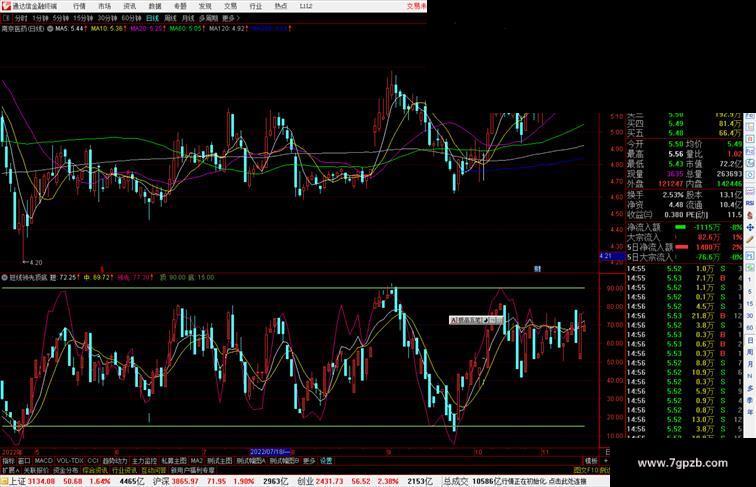Click the 创业 index in status bar
This screenshot has height=487, width=756.
coord(305,481)
